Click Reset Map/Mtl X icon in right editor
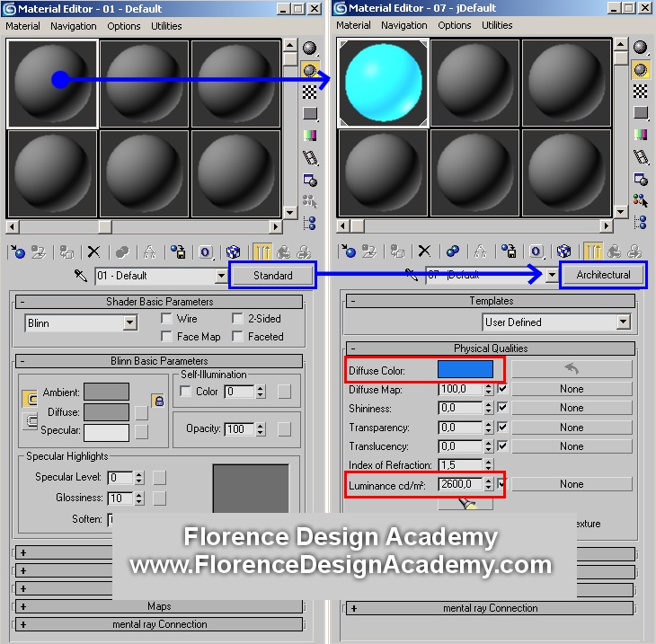 click(424, 252)
